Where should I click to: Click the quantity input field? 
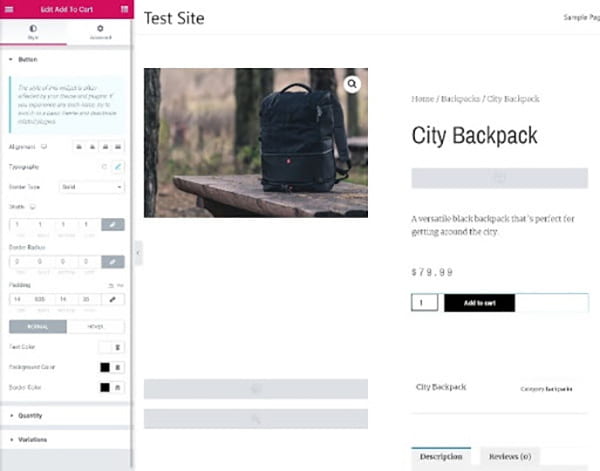coord(425,303)
